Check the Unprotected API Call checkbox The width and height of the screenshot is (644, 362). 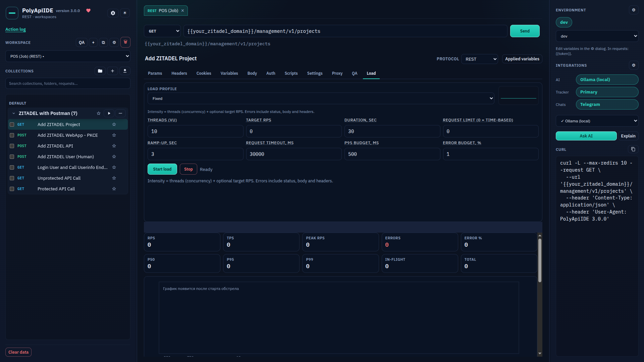click(x=12, y=178)
